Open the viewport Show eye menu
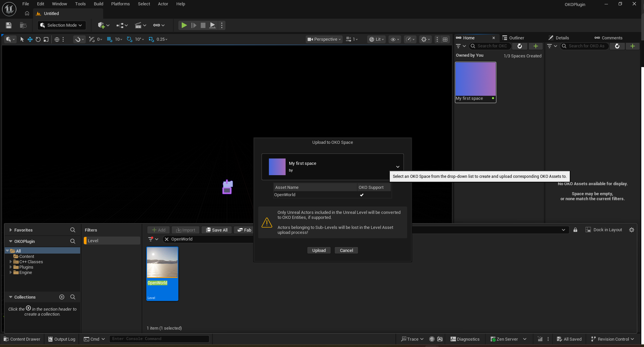 (395, 39)
